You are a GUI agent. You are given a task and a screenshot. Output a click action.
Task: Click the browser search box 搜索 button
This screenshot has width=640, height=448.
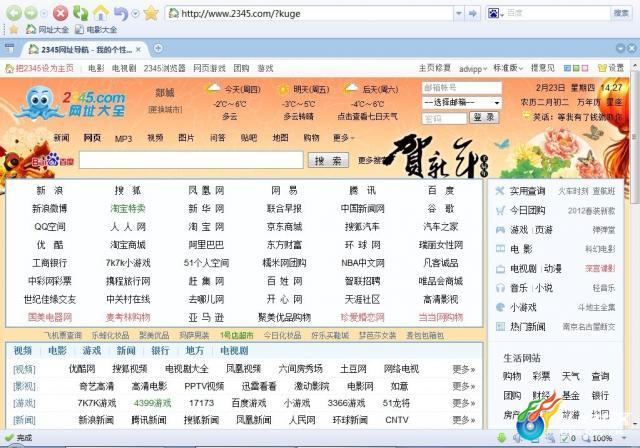click(621, 13)
